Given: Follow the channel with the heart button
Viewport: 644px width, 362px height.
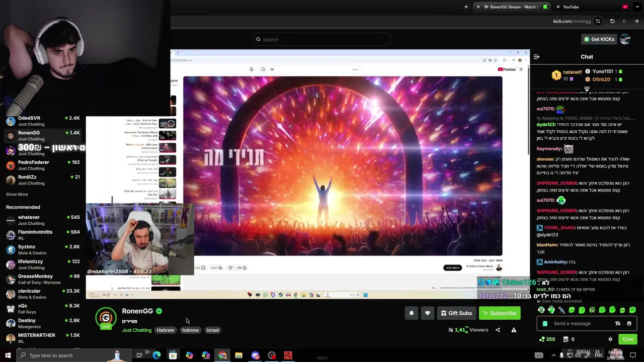Looking at the screenshot, I should (427, 313).
